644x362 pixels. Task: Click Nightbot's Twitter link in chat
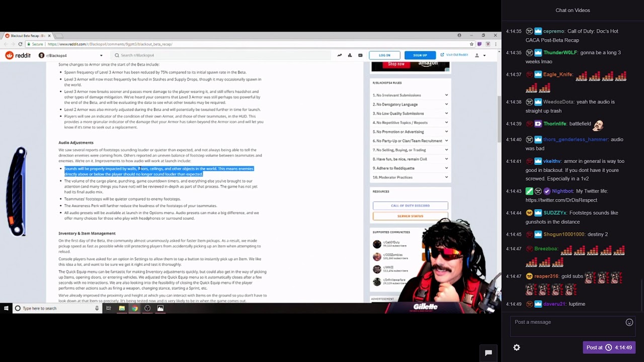pos(561,200)
